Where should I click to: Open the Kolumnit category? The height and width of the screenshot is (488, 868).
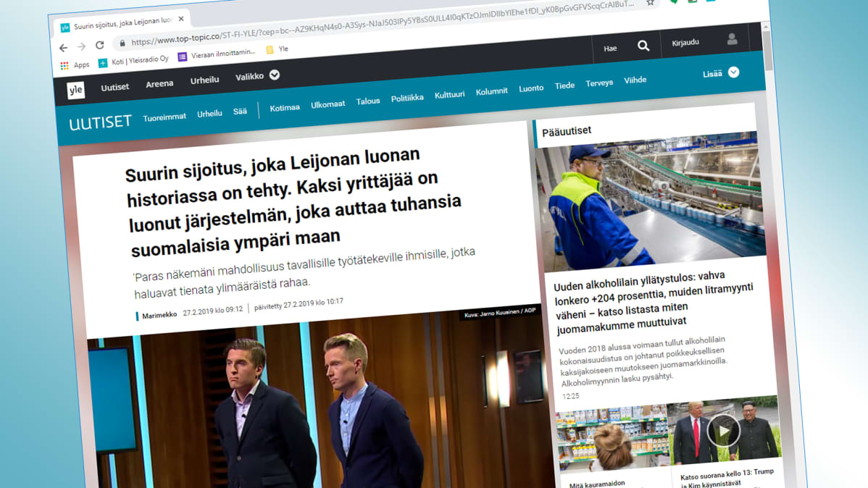[491, 91]
